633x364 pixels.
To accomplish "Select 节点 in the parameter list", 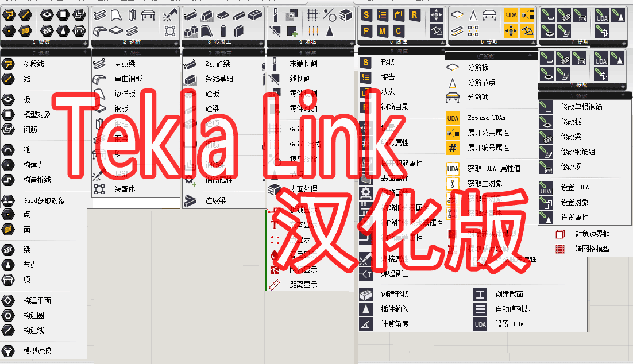I will click(x=30, y=265).
